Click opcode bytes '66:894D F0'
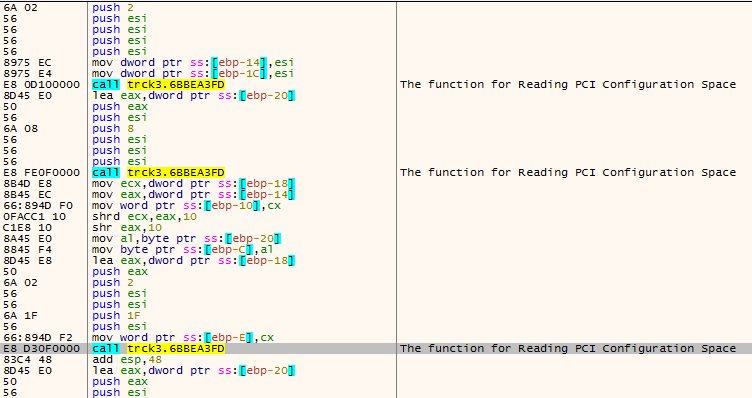Viewport: 752px width, 398px height. click(x=37, y=206)
